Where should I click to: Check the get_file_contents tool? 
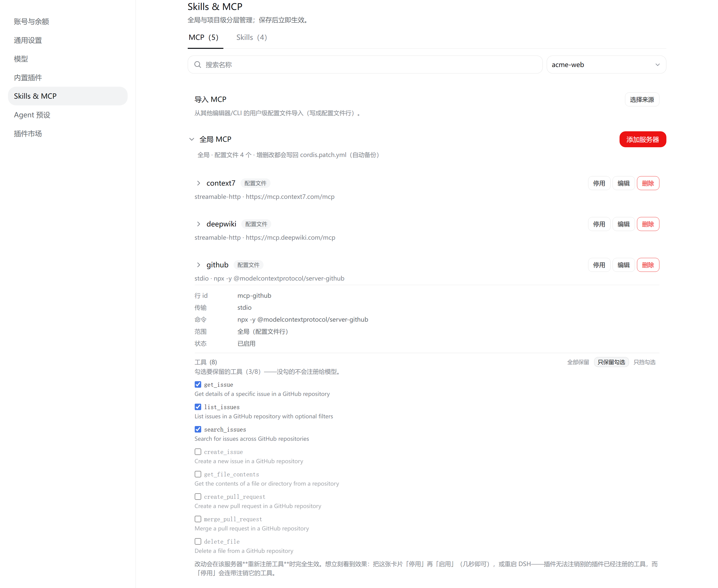[198, 474]
